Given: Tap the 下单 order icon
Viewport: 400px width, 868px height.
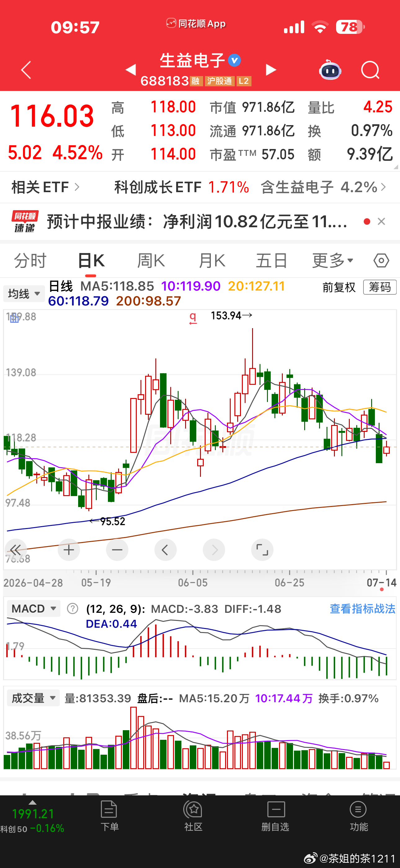Looking at the screenshot, I should pyautogui.click(x=109, y=816).
